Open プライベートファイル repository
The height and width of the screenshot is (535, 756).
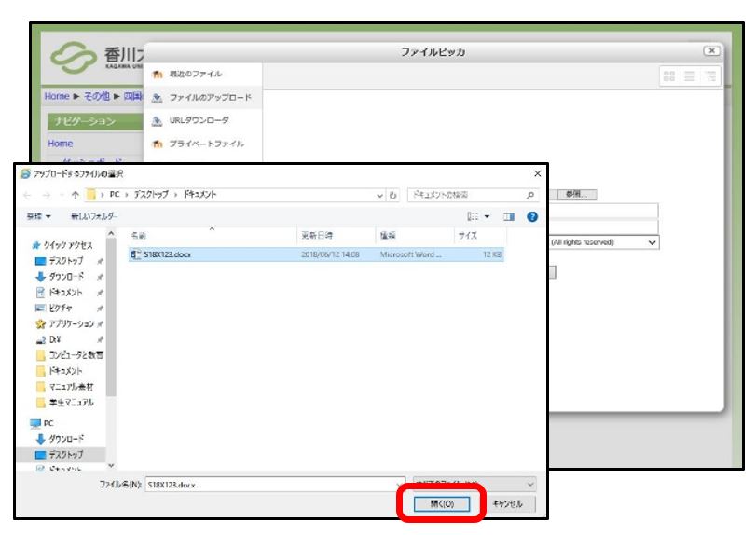pos(209,144)
